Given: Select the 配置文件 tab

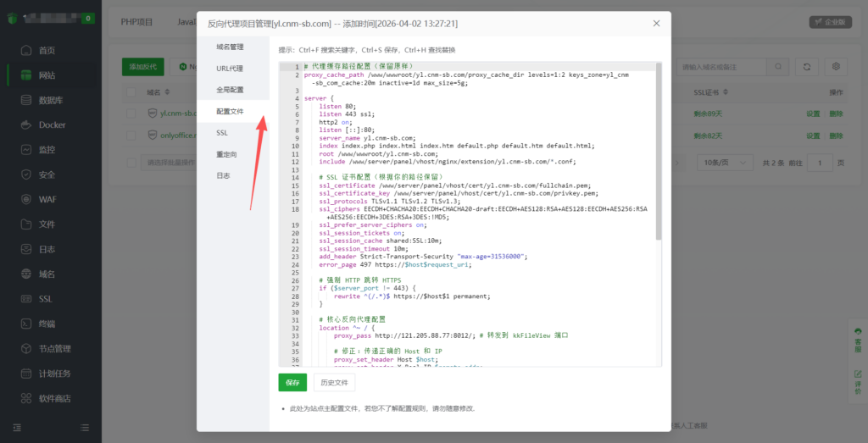Looking at the screenshot, I should pos(233,111).
